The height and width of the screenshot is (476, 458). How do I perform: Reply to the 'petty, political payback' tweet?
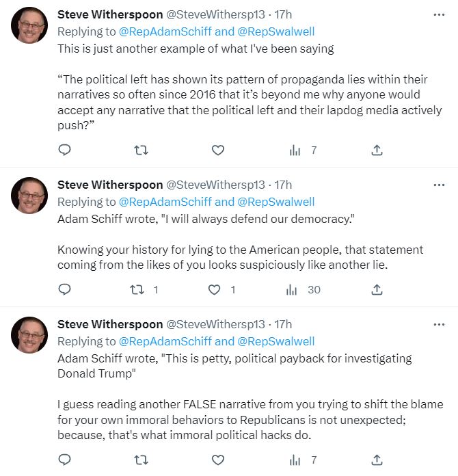point(64,460)
